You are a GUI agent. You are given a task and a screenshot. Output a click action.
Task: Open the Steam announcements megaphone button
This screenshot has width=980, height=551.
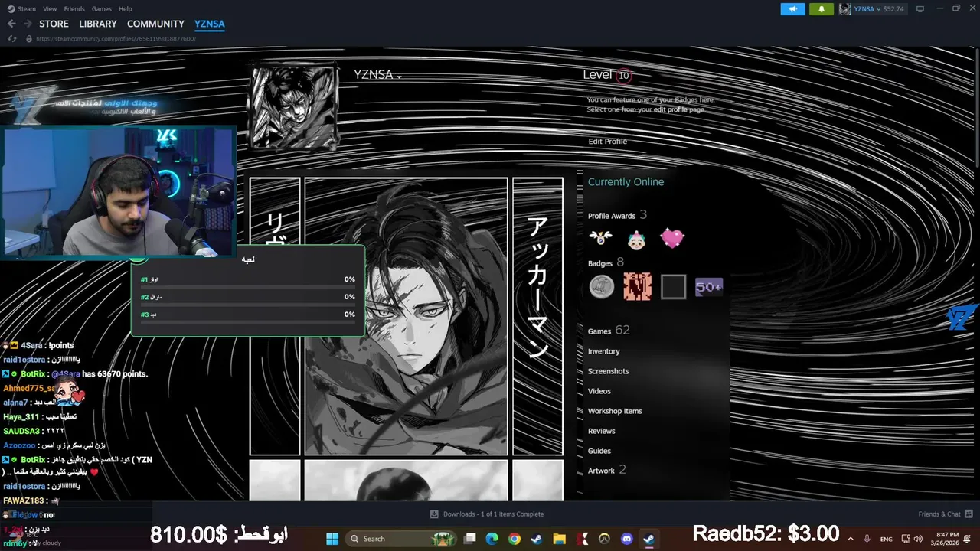[792, 9]
